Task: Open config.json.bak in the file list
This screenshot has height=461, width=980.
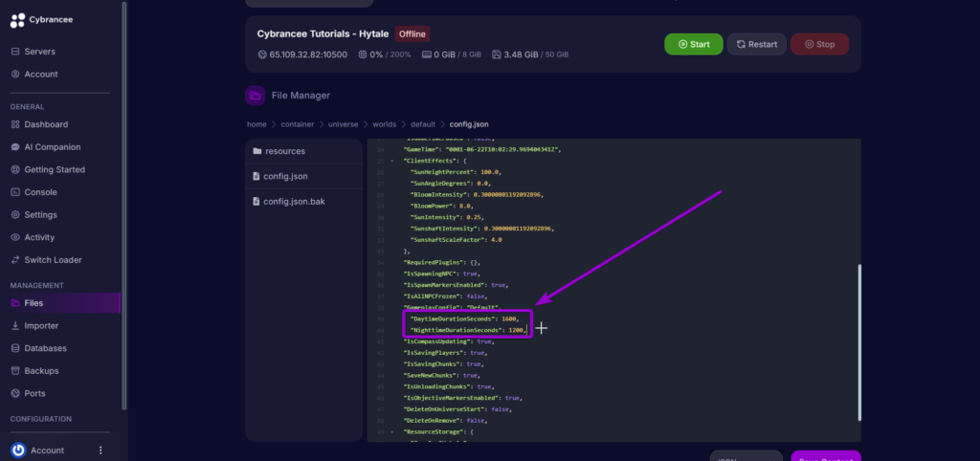Action: 295,202
